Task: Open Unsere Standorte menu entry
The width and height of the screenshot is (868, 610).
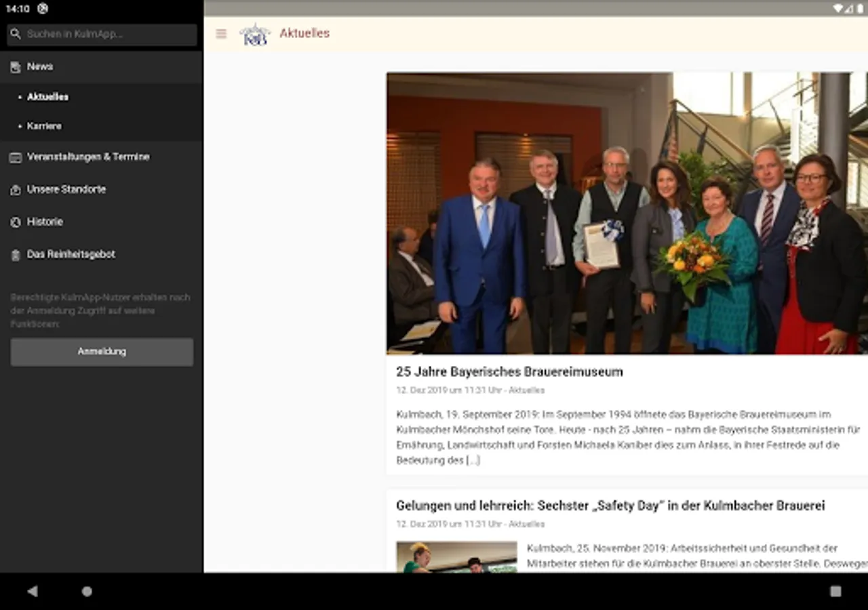Action: coord(102,190)
